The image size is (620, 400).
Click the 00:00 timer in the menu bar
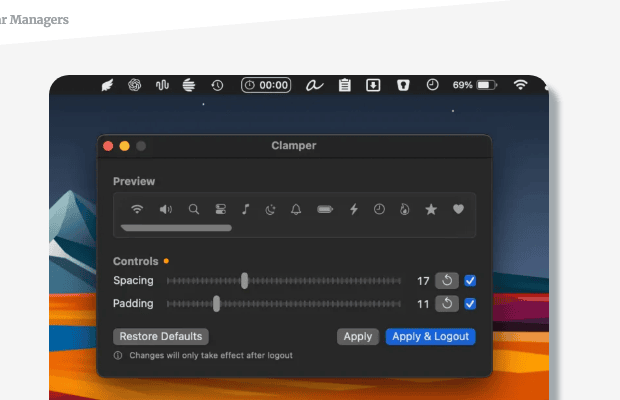pos(266,85)
